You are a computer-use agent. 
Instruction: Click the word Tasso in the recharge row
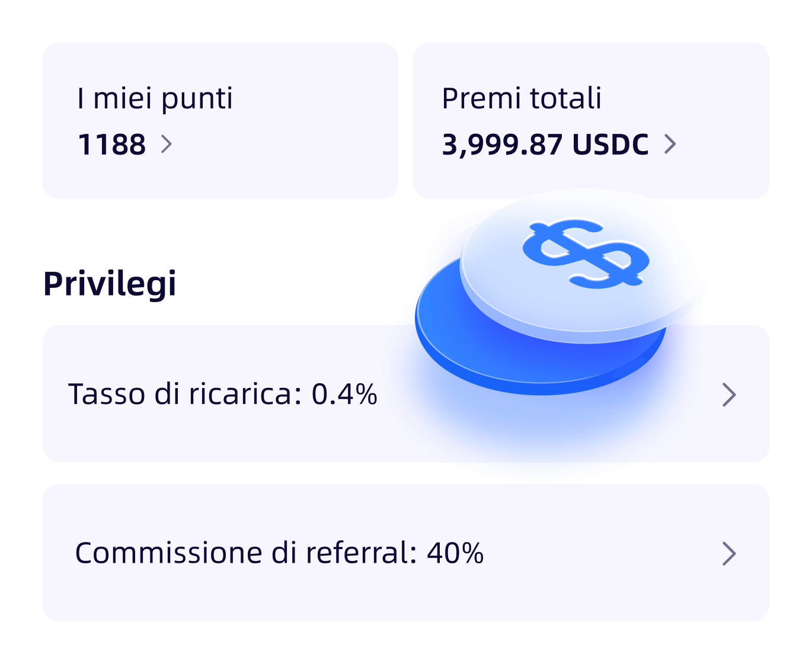[x=107, y=394]
